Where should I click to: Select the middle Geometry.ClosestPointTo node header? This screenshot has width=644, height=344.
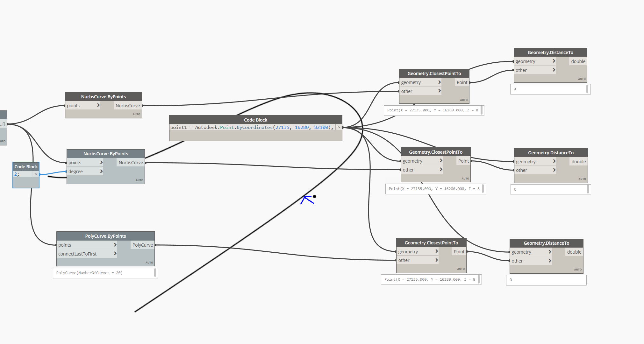pos(436,152)
